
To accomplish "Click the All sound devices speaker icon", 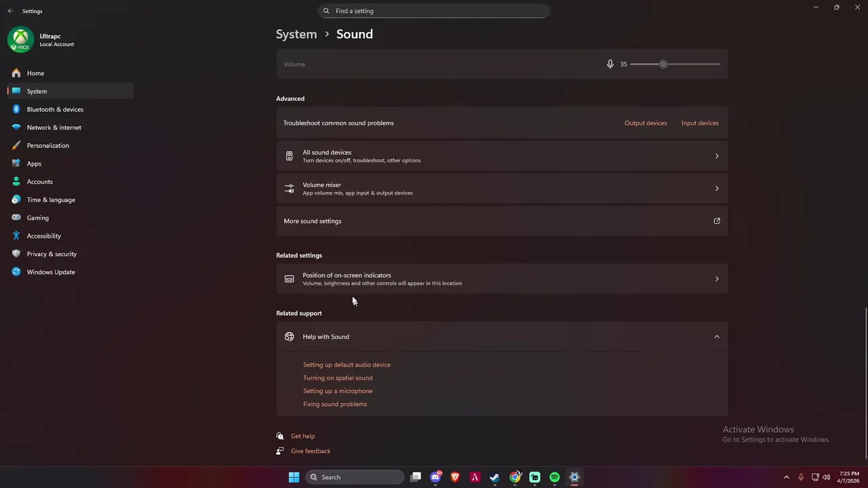I will click(289, 156).
